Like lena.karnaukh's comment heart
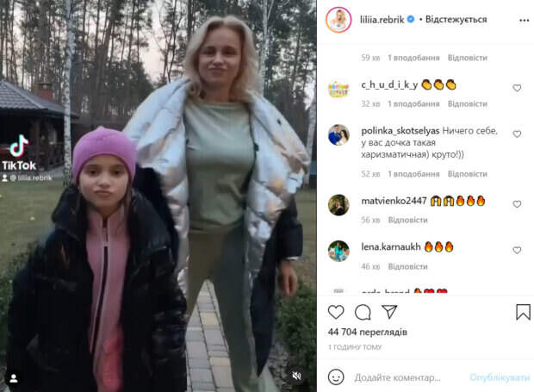This screenshot has height=392, width=534. click(x=517, y=251)
